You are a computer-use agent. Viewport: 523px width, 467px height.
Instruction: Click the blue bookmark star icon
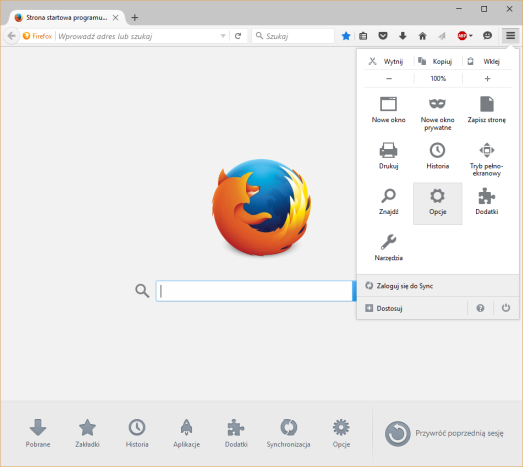pyautogui.click(x=346, y=36)
